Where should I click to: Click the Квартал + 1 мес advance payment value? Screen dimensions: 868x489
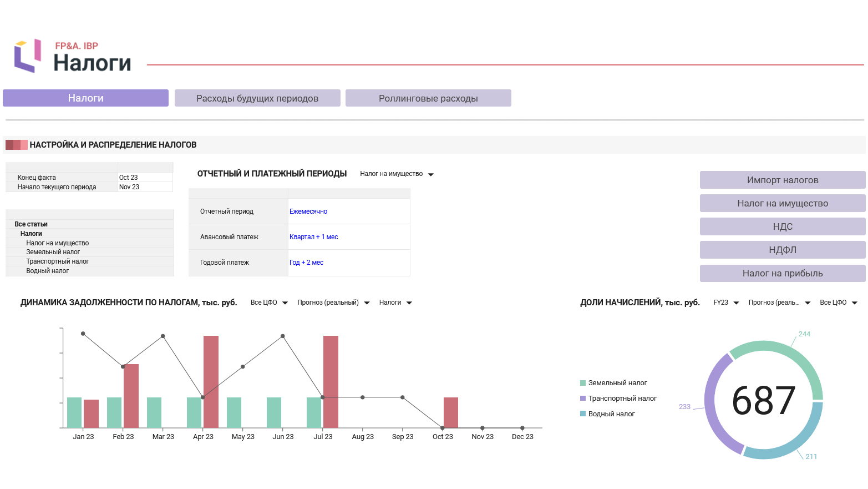[313, 237]
